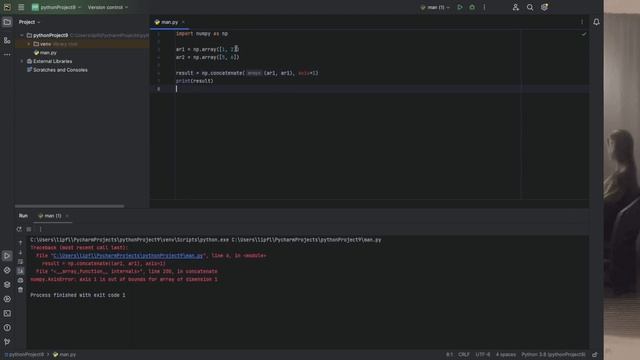Open line separator CRLF selector
The image size is (640, 360).
[x=464, y=355]
